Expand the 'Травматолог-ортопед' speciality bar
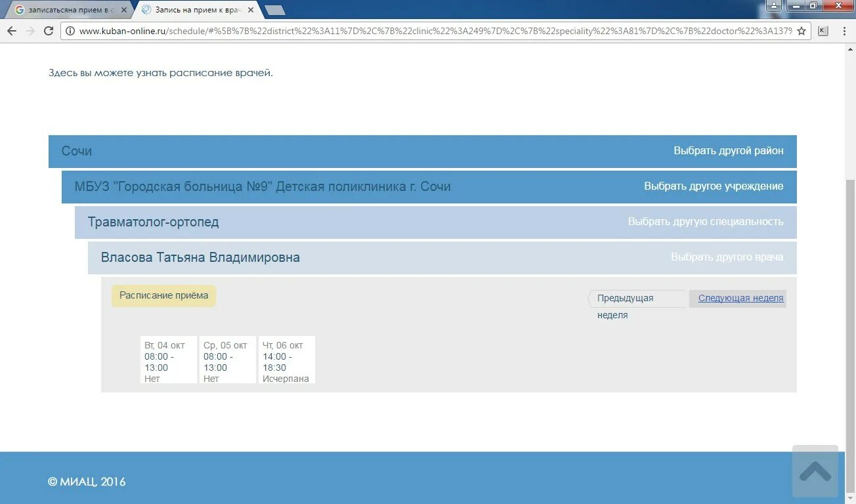Screen dimensions: 856x504 pyautogui.click(x=436, y=222)
